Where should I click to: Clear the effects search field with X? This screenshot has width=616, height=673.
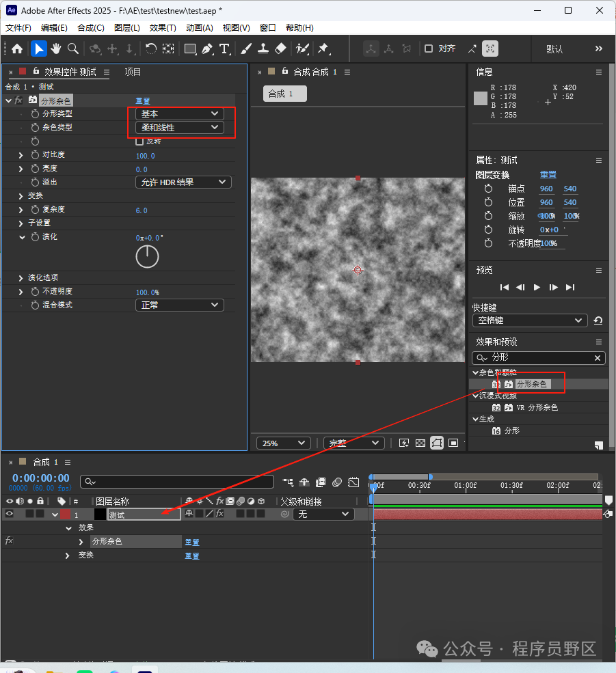click(x=597, y=358)
